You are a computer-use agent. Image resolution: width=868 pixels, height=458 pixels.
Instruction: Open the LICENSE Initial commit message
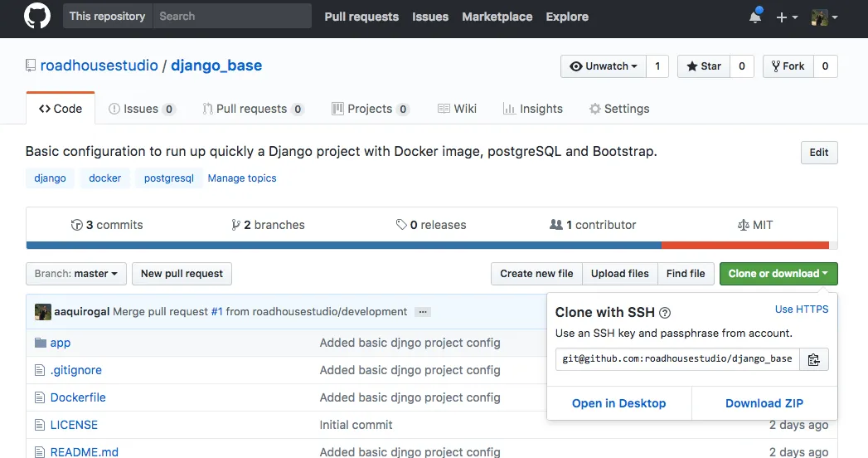click(x=356, y=425)
